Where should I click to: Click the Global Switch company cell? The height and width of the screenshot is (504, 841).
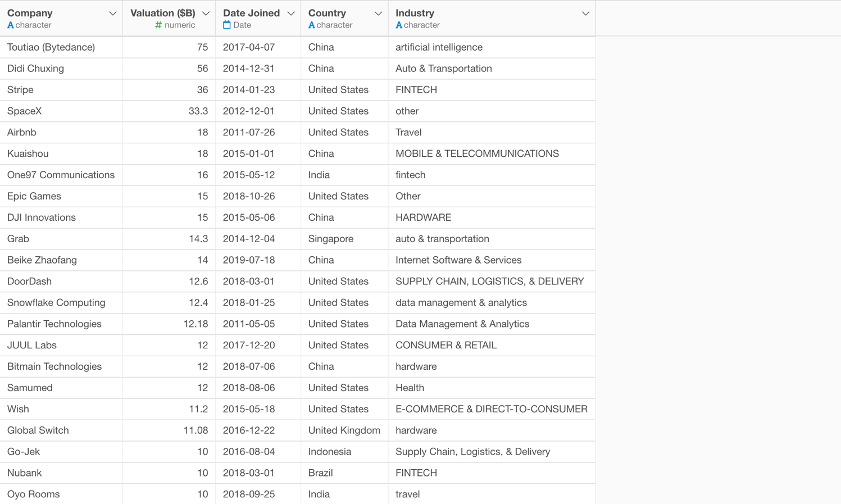tap(61, 431)
